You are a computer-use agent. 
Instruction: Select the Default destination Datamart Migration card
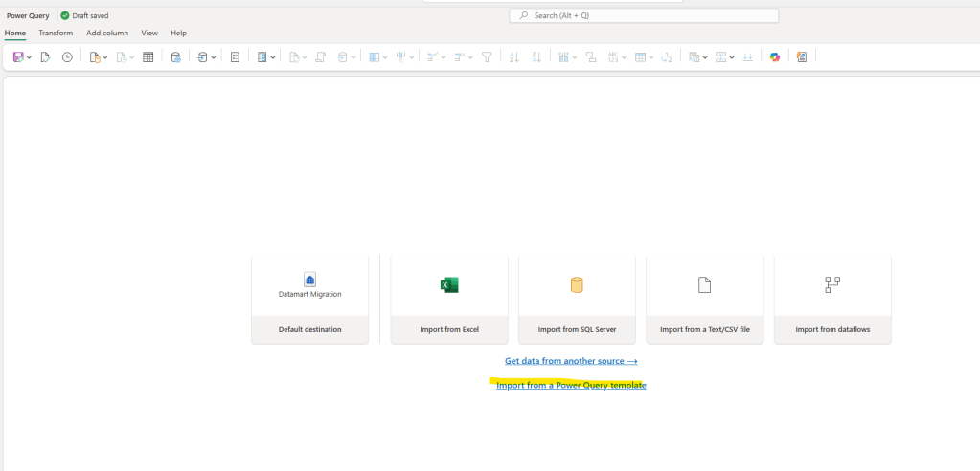point(310,299)
